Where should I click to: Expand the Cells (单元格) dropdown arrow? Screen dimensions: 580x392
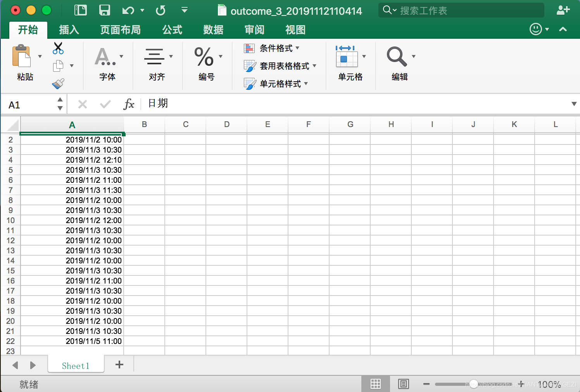click(x=364, y=57)
